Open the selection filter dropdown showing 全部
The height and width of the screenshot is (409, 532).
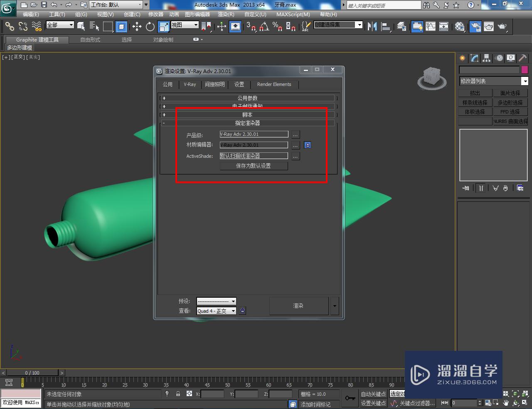click(60, 25)
